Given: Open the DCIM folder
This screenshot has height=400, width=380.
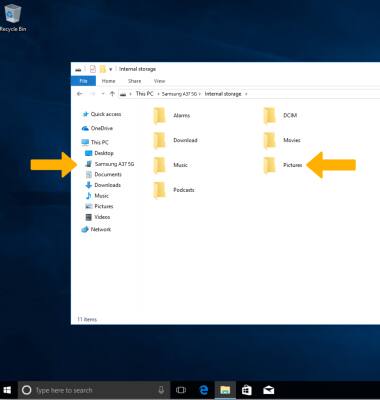Looking at the screenshot, I should (280, 115).
